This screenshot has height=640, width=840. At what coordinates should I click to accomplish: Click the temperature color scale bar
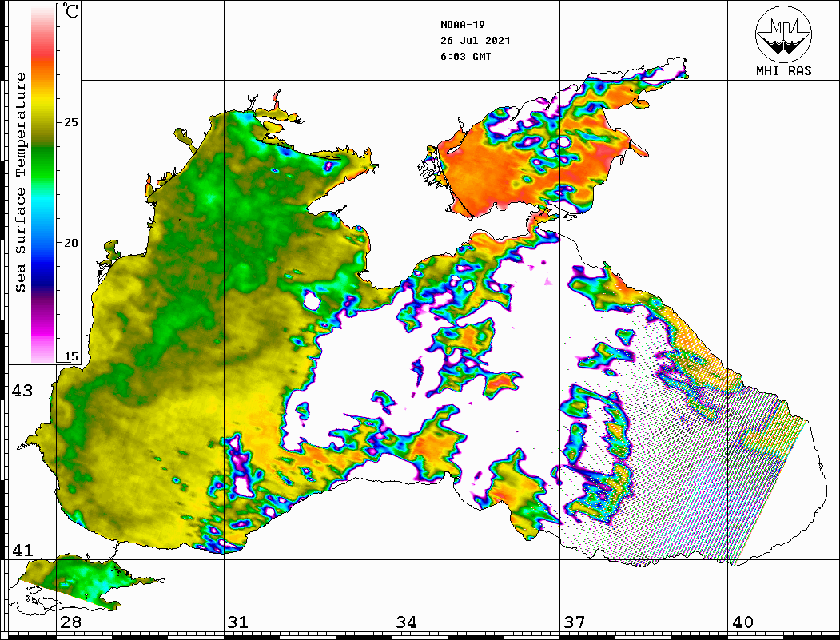[43, 183]
